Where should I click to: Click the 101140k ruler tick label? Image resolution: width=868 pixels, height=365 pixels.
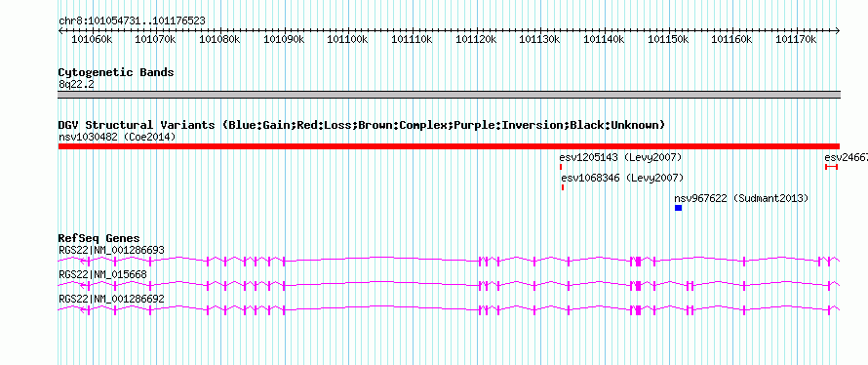point(604,39)
